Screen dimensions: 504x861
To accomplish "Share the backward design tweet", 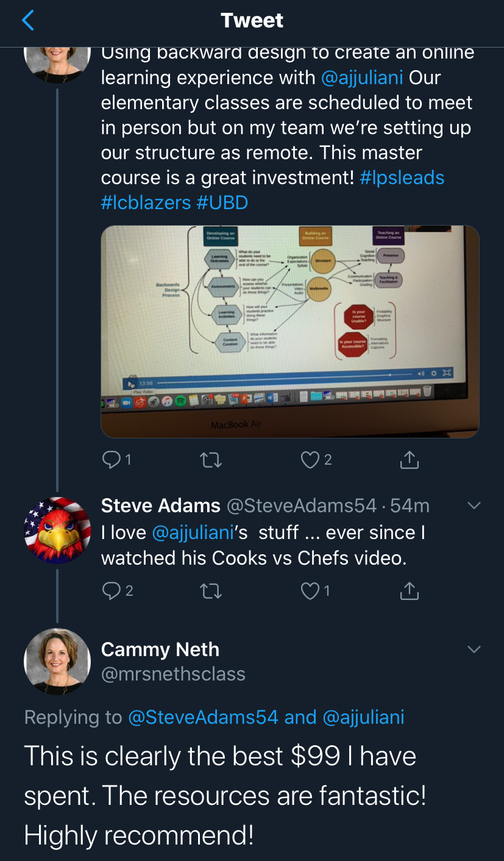I will point(409,460).
